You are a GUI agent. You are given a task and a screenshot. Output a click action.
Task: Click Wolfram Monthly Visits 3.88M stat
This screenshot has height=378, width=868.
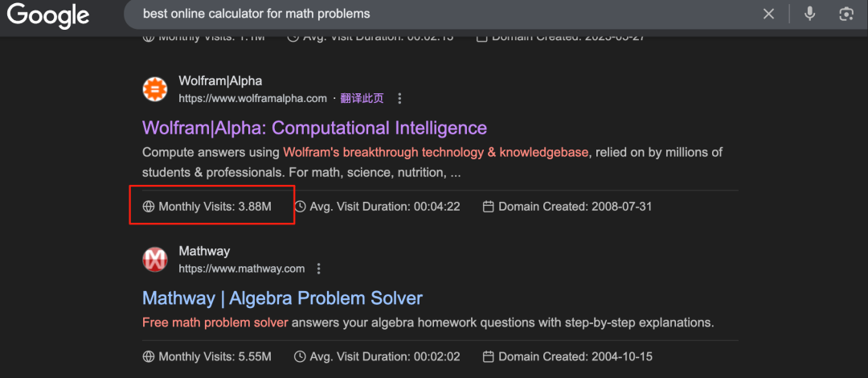coord(215,207)
